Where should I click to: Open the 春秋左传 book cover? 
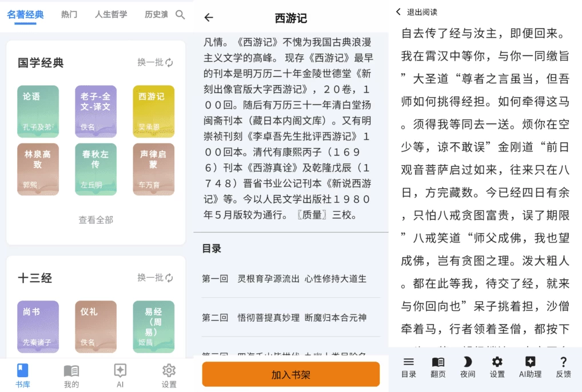pyautogui.click(x=95, y=169)
